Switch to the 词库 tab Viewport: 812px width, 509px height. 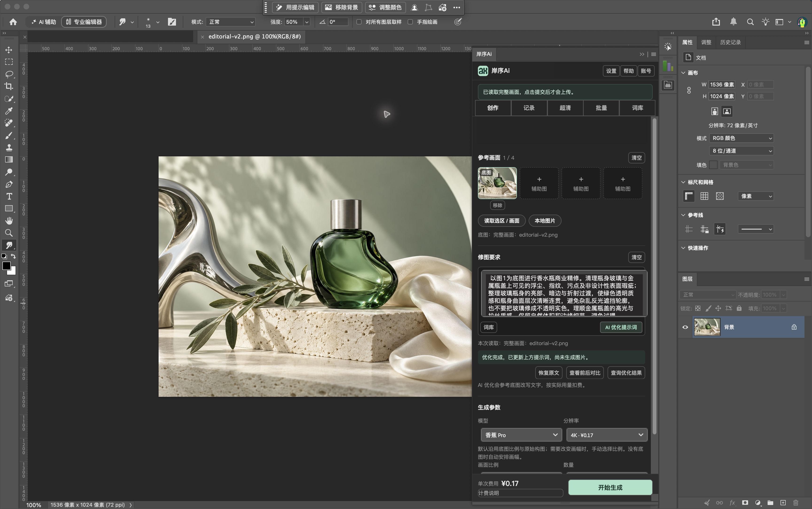click(x=637, y=108)
